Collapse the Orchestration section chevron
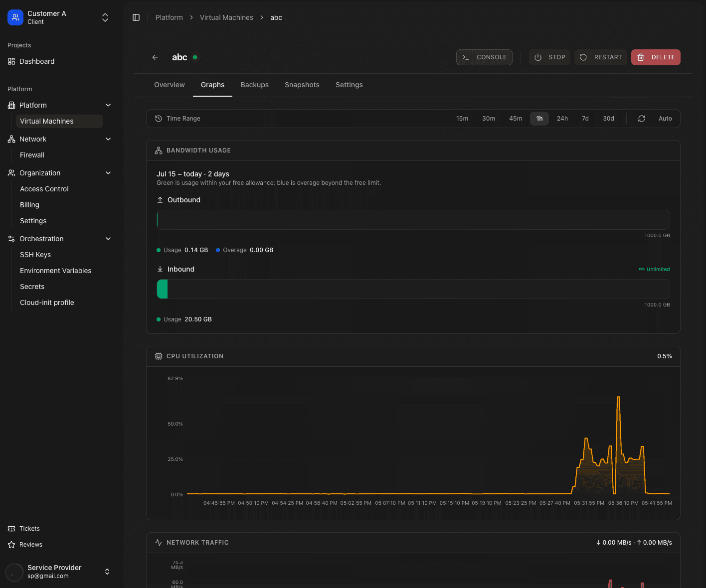Screen dimensions: 706x588 [x=108, y=239]
